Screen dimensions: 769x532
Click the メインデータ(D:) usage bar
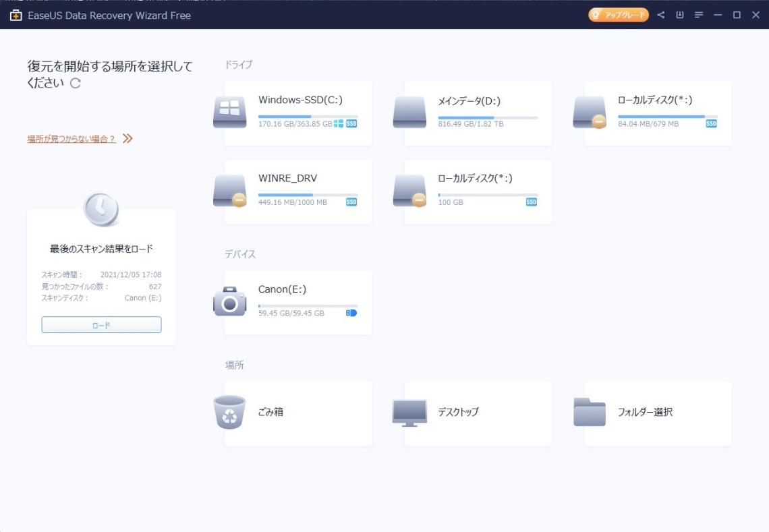click(x=488, y=118)
